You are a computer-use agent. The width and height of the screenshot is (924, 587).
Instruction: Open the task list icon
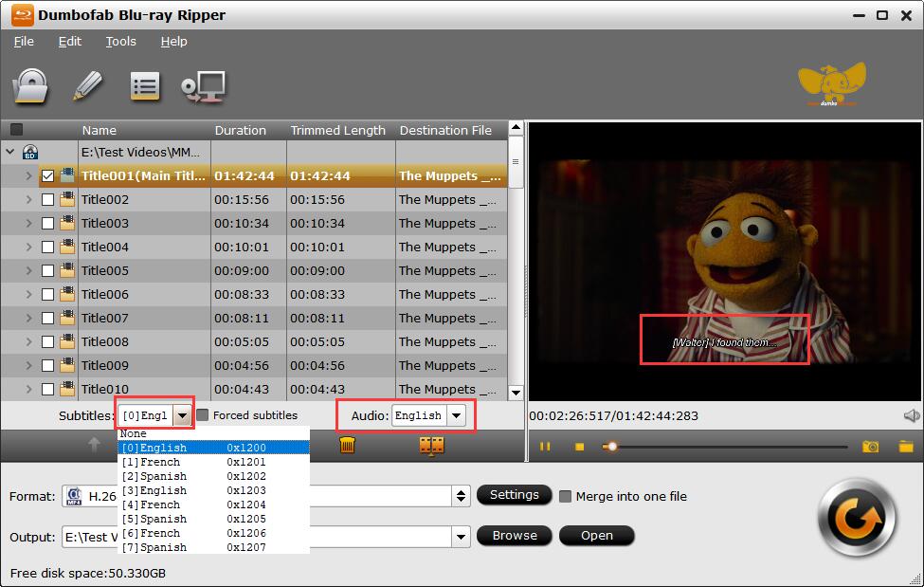[144, 86]
